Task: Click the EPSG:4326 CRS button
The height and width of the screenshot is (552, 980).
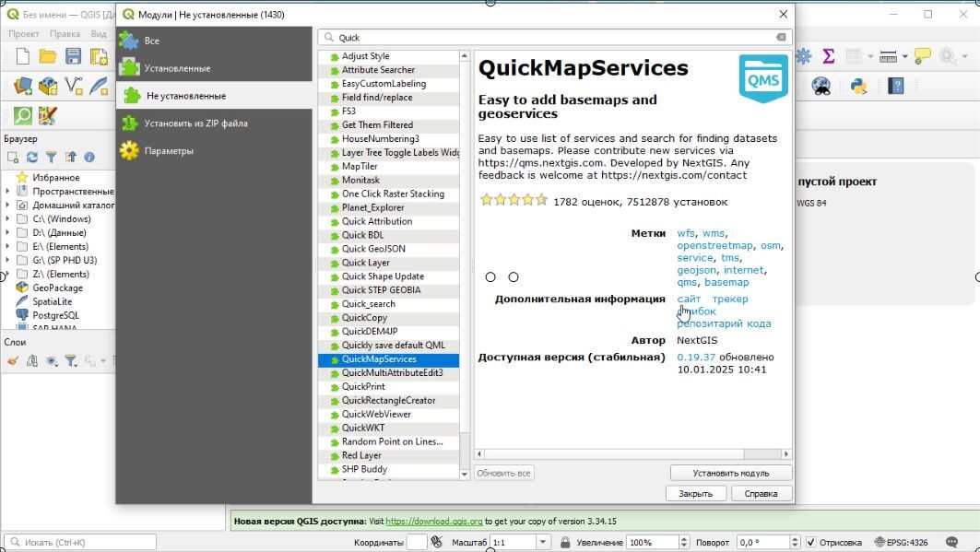Action: click(x=902, y=543)
